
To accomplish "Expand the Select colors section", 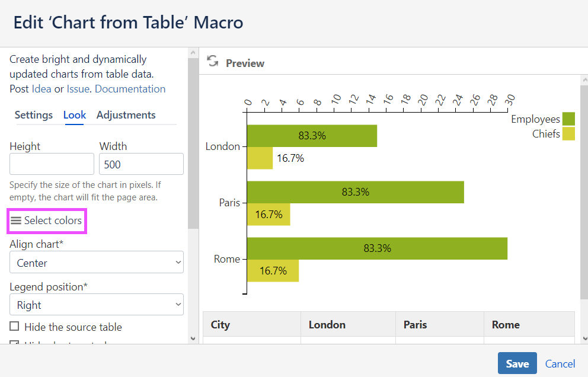I will [53, 221].
